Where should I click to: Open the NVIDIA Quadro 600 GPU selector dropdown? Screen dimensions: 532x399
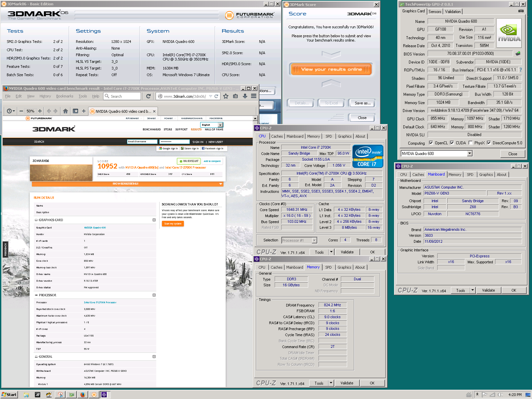[469, 154]
